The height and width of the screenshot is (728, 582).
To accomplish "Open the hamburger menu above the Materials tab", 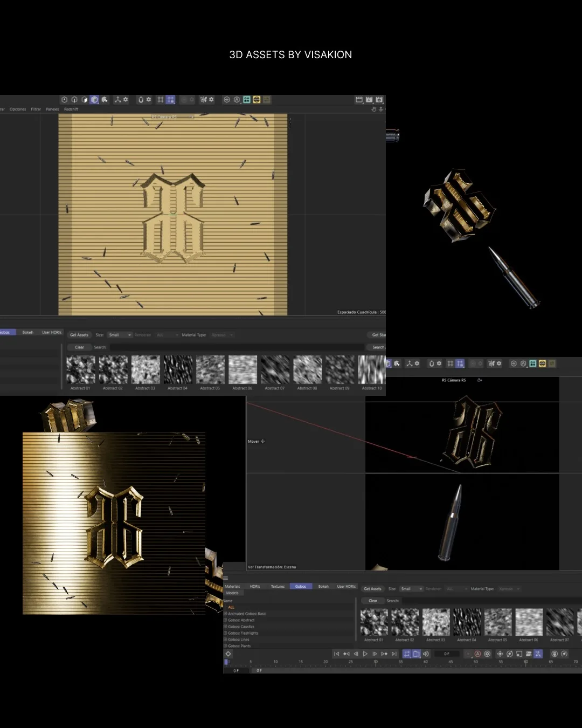I will pos(226,578).
